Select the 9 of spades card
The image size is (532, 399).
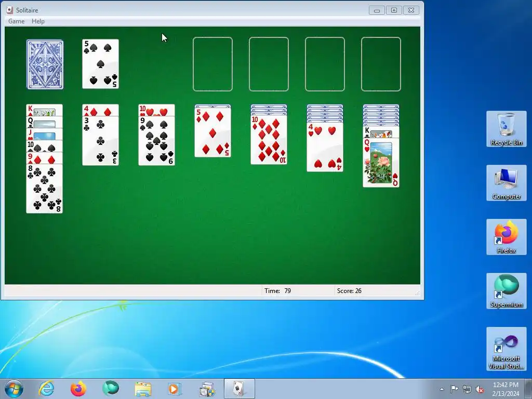pos(157,141)
